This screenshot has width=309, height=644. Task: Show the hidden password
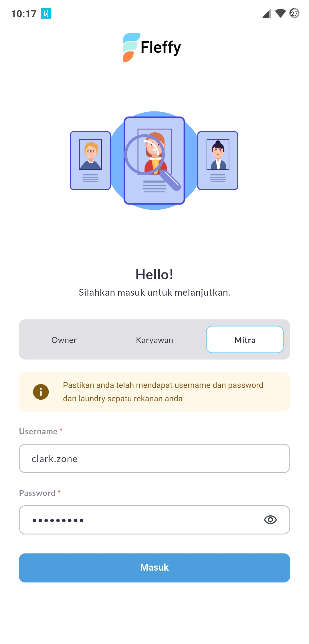point(271,519)
